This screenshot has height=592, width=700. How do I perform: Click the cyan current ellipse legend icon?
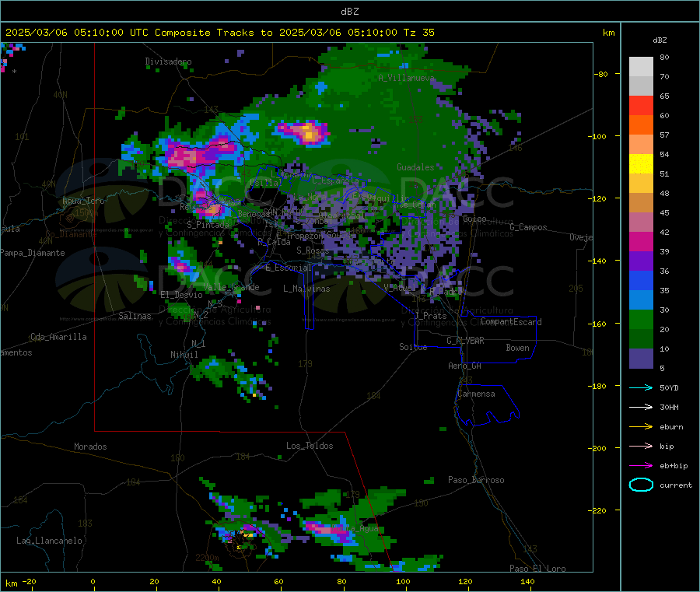[x=641, y=485]
